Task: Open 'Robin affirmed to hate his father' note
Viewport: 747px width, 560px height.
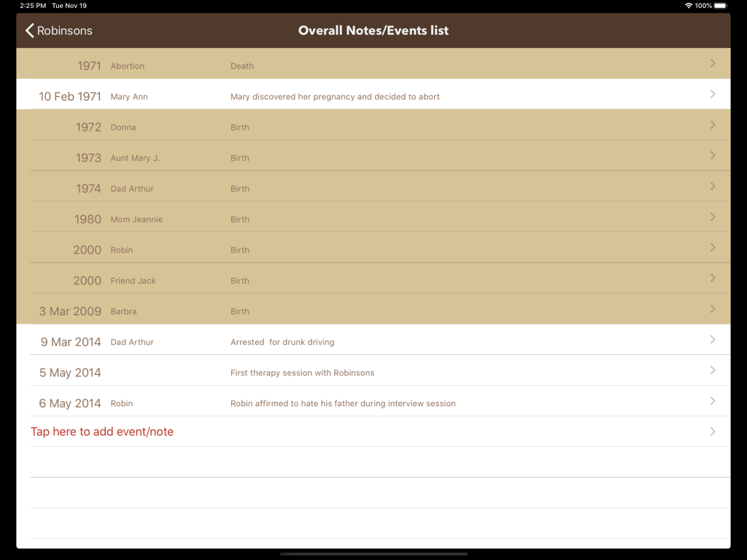Action: [x=343, y=403]
